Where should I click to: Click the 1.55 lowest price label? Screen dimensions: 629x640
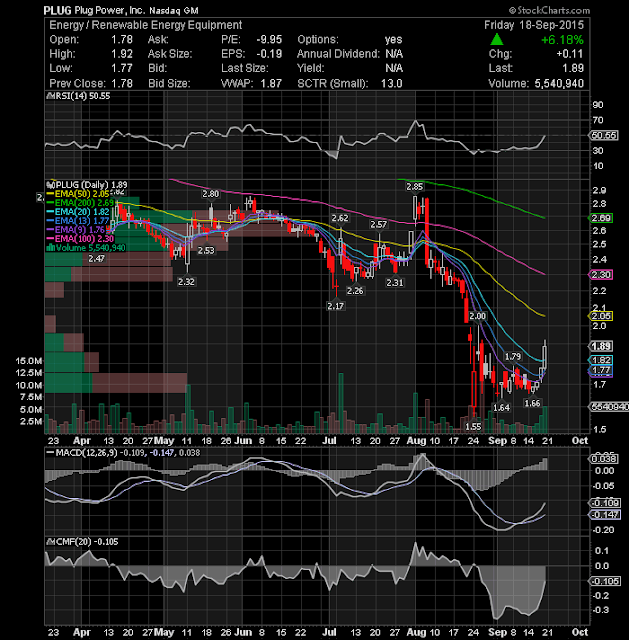[473, 427]
